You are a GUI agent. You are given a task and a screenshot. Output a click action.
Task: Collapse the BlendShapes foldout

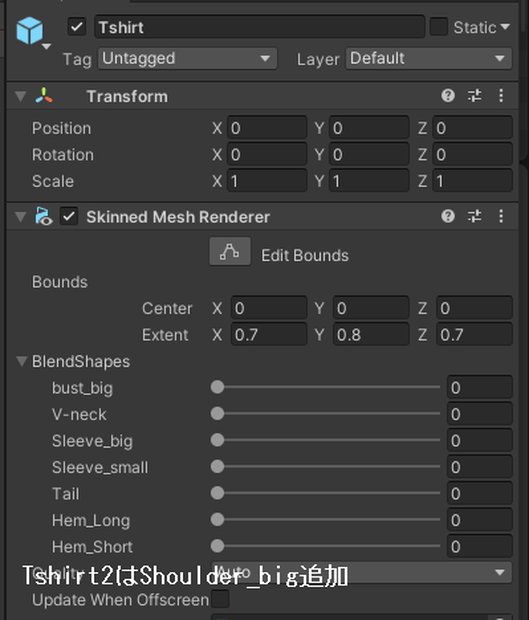tap(22, 361)
